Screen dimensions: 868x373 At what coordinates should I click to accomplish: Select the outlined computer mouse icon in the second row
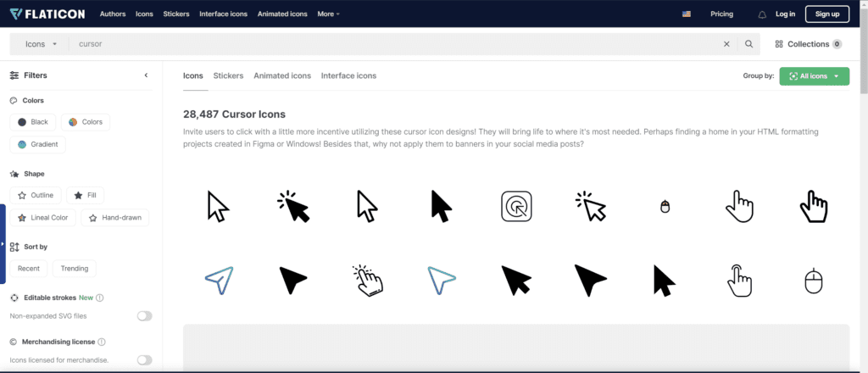(x=813, y=281)
